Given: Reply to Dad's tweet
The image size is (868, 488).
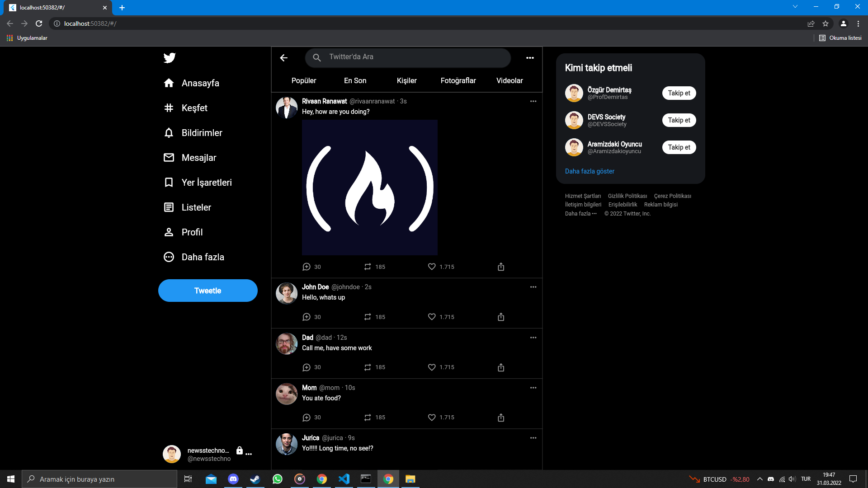Looking at the screenshot, I should tap(307, 367).
